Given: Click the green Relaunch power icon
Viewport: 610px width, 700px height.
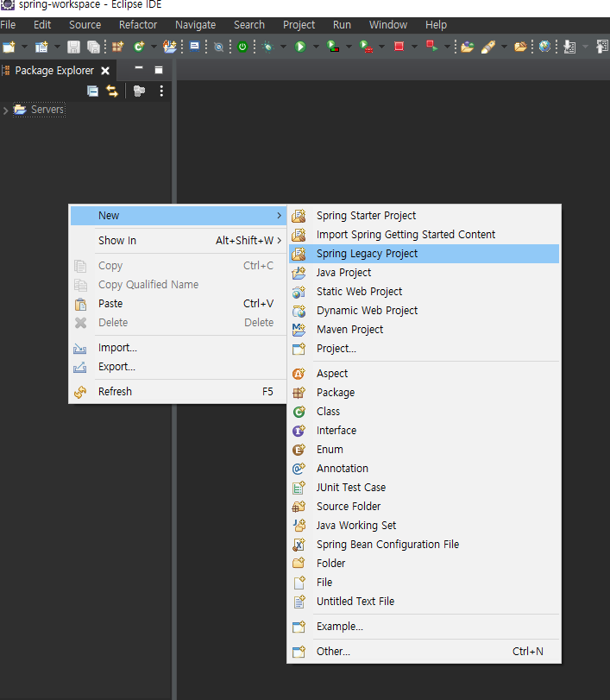Looking at the screenshot, I should point(242,47).
